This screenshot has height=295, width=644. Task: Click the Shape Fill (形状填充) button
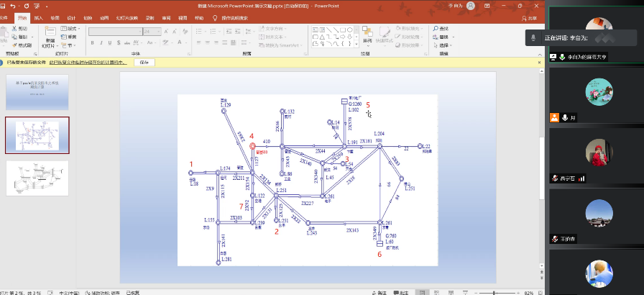point(408,28)
